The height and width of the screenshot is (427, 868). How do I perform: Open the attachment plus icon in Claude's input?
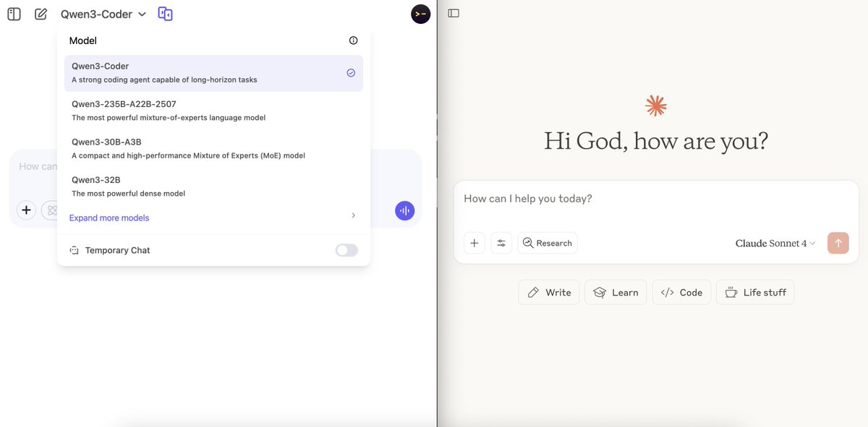(x=475, y=243)
